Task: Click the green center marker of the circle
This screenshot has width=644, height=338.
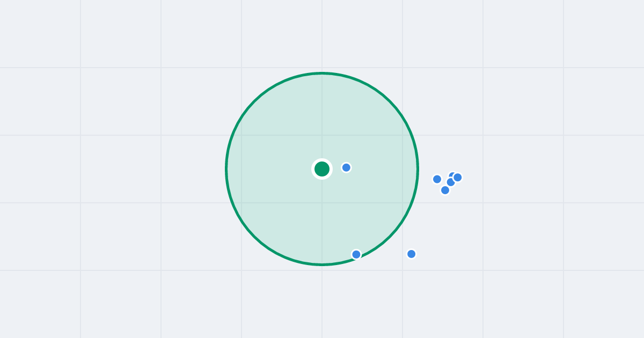Action: (x=322, y=169)
